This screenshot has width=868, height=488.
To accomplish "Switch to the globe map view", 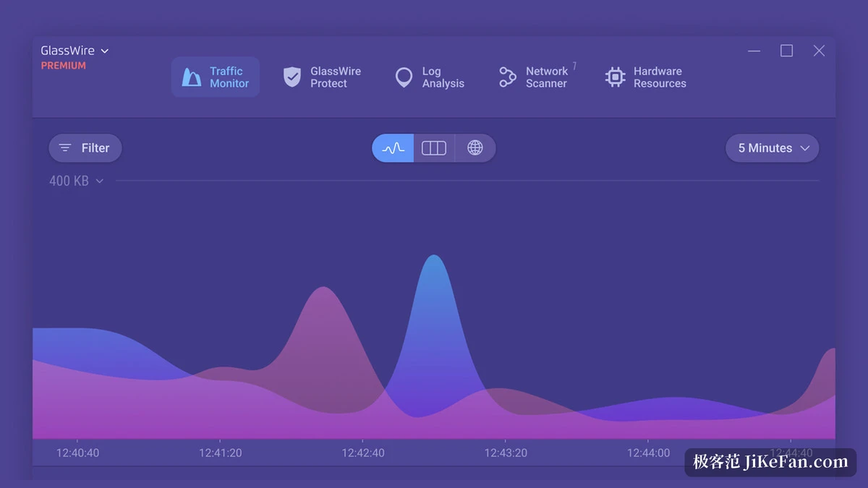I will [x=475, y=147].
